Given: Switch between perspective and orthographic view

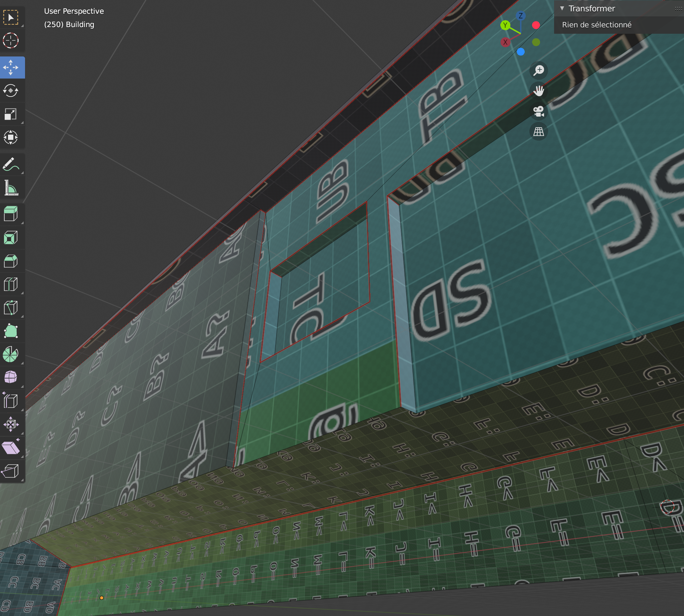Looking at the screenshot, I should point(538,131).
